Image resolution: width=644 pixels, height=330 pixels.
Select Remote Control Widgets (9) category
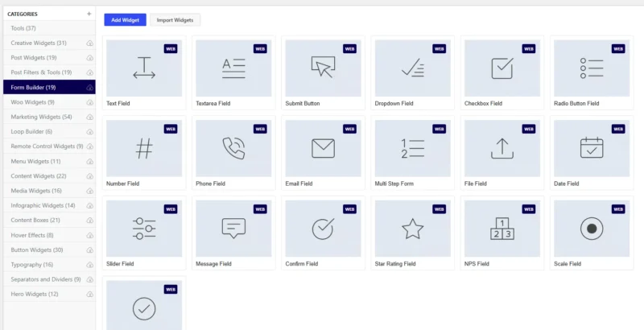[x=49, y=146]
